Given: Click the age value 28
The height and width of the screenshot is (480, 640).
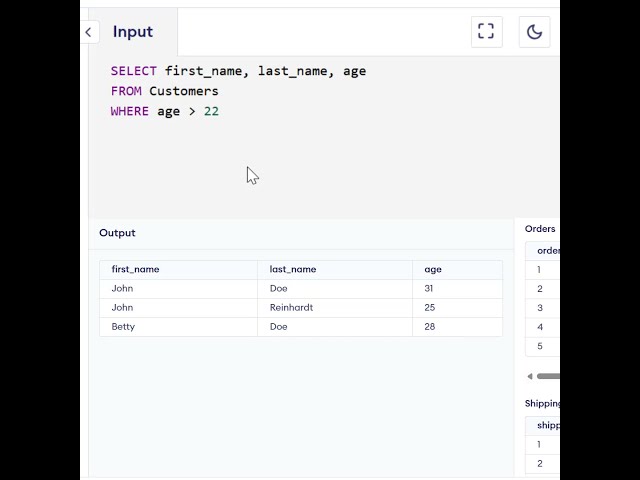Looking at the screenshot, I should (429, 327).
